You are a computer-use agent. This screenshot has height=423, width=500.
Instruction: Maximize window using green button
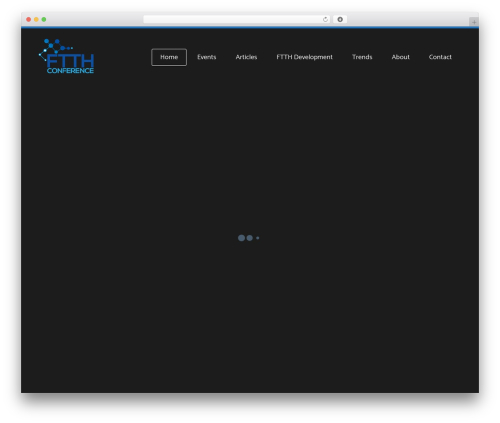pyautogui.click(x=44, y=19)
